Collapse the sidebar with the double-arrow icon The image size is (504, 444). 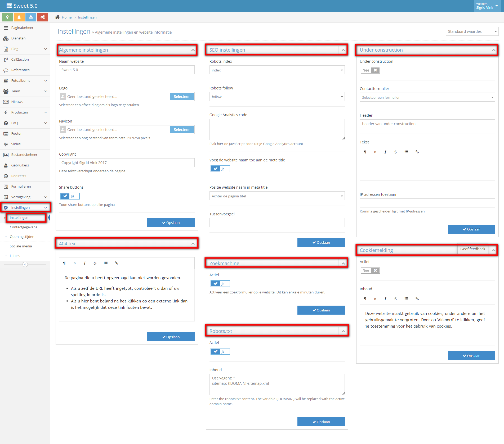point(25,264)
